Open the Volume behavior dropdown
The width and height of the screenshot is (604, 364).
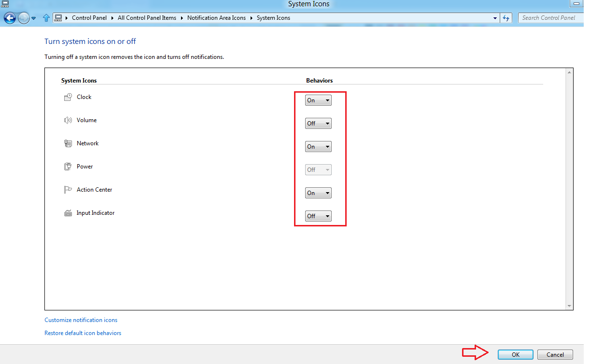tap(318, 123)
